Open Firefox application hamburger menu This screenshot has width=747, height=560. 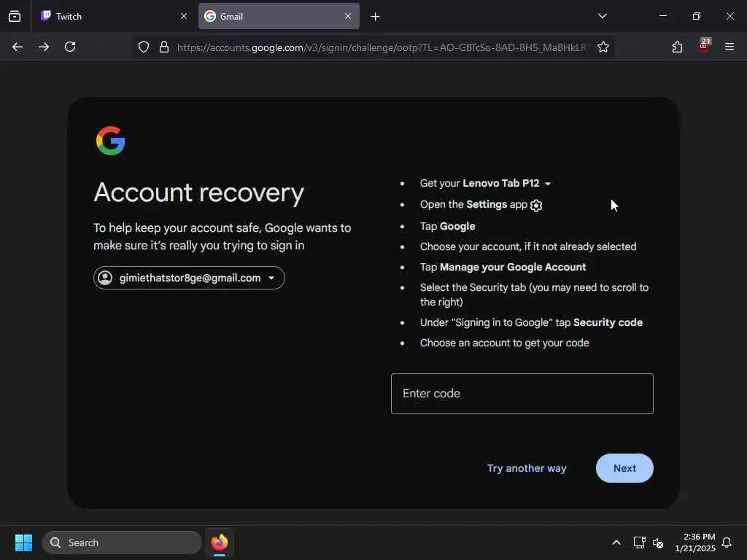tap(729, 47)
